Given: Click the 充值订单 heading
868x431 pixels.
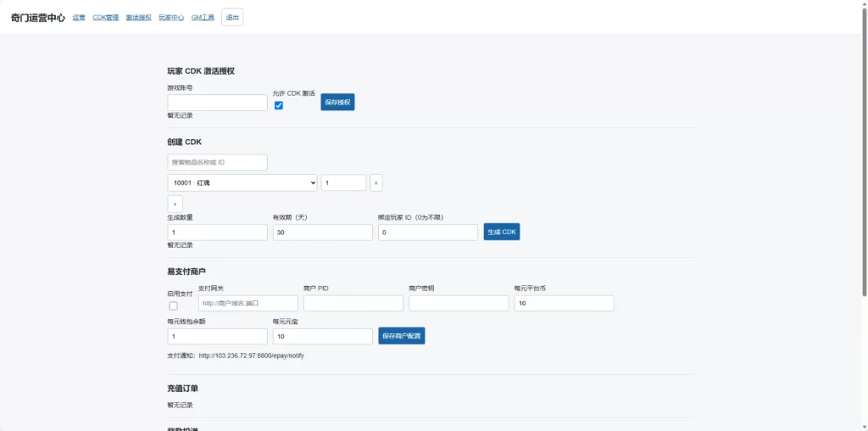Looking at the screenshot, I should coord(183,389).
